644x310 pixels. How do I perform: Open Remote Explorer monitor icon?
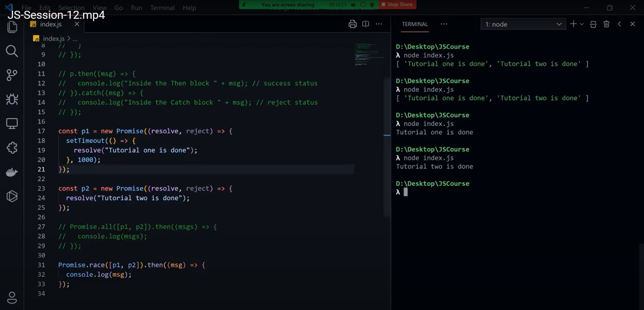point(12,123)
